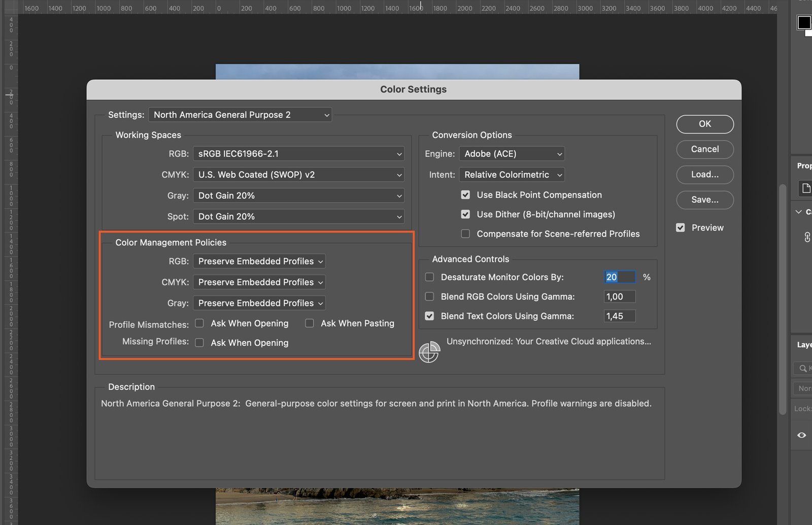Uncheck Use Dither for 8-bit images
Image resolution: width=812 pixels, height=525 pixels.
pyautogui.click(x=465, y=214)
